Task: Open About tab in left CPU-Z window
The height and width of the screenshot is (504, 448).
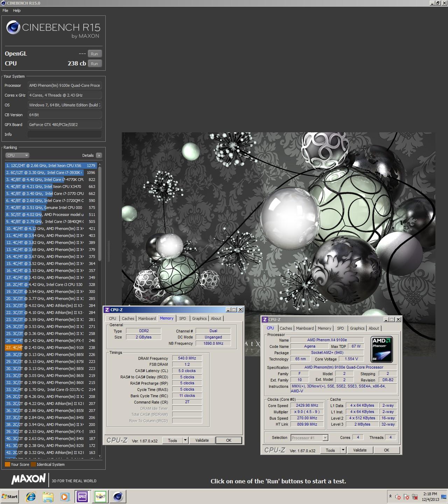Action: [x=216, y=318]
